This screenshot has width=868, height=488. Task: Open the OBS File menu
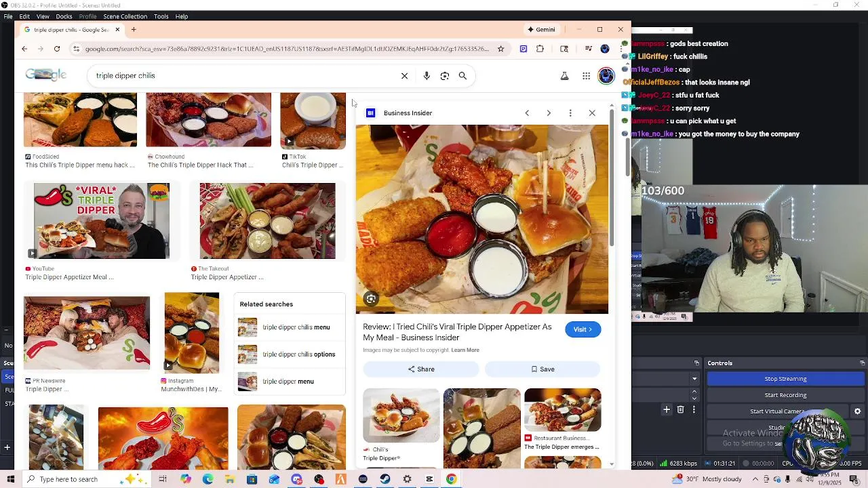(x=8, y=16)
